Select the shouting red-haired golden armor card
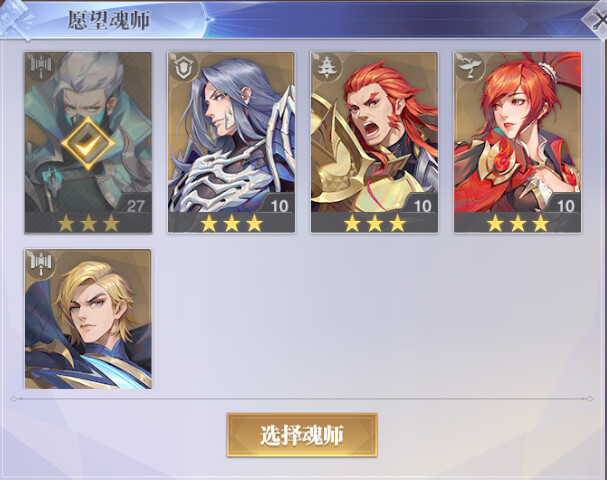 [374, 142]
